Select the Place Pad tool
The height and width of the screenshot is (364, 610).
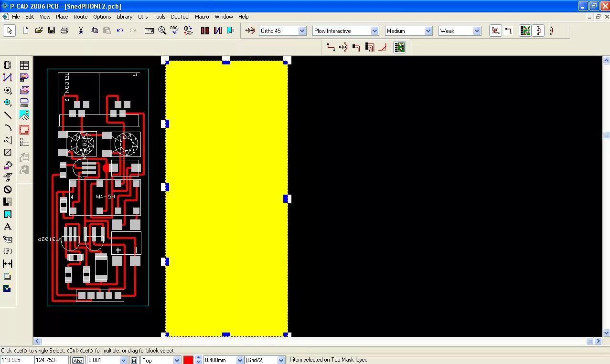click(x=8, y=90)
